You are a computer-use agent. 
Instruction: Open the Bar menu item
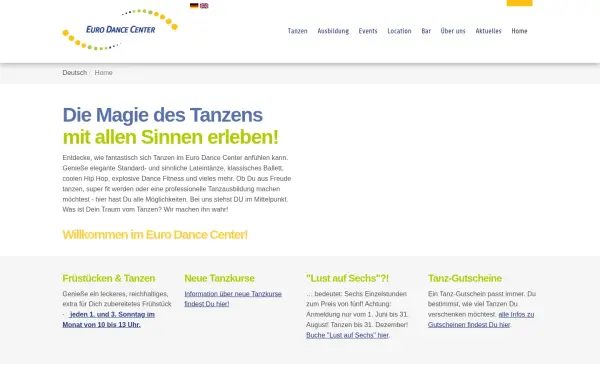coord(426,31)
